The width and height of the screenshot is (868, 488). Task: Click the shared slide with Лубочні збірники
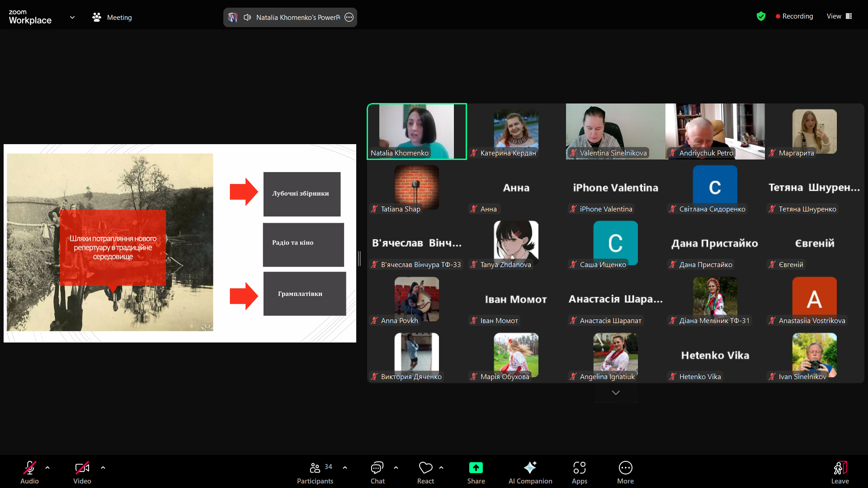point(180,243)
